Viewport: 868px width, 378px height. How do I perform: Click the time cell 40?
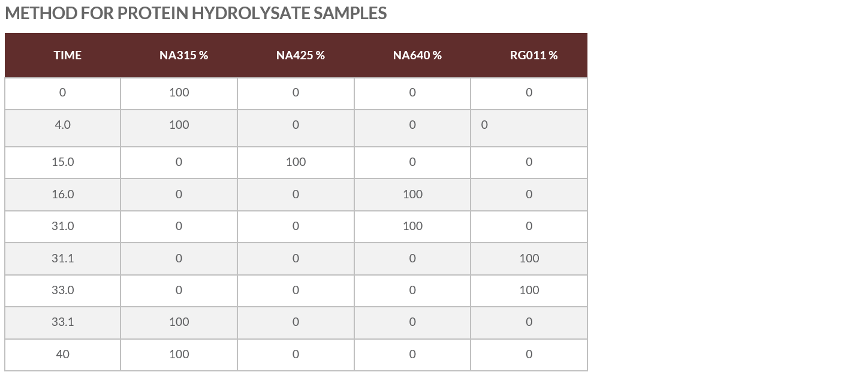62,354
